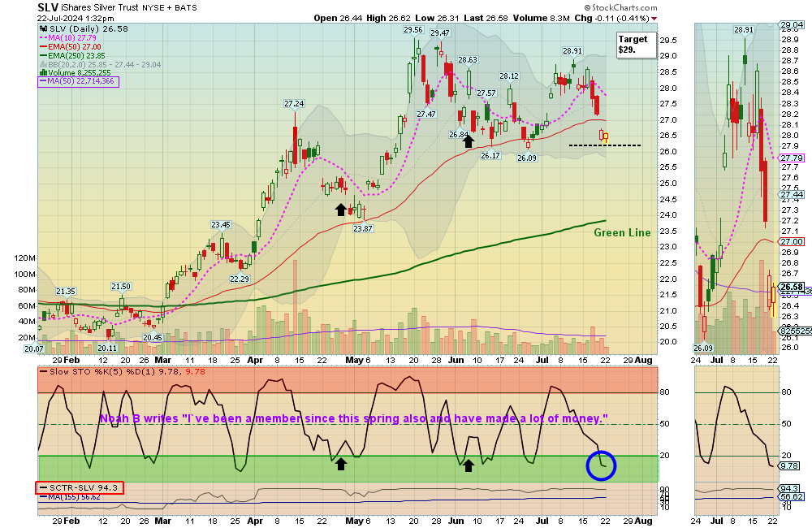This screenshot has height=528, width=812.
Task: Click the "27.57" price label
Action: pos(486,93)
